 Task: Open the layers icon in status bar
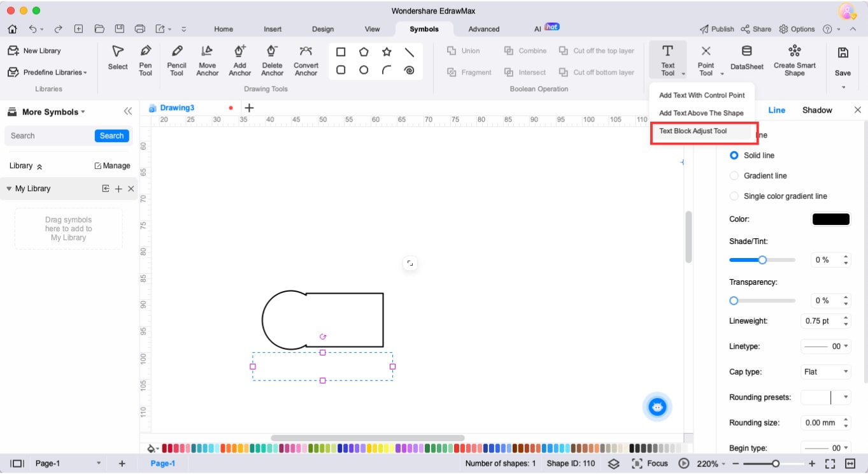(613, 464)
